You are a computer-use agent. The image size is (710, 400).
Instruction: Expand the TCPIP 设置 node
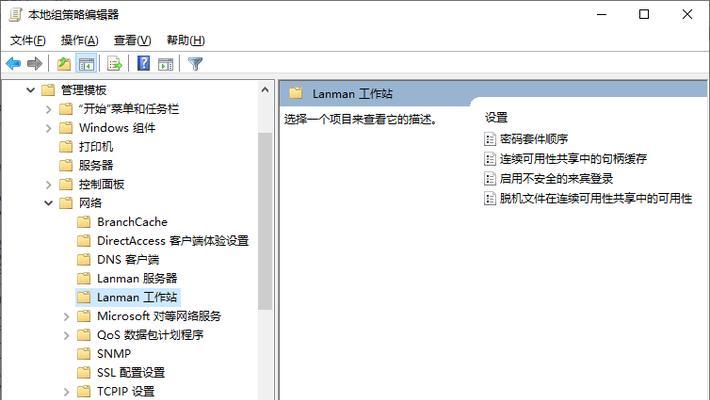pyautogui.click(x=67, y=391)
